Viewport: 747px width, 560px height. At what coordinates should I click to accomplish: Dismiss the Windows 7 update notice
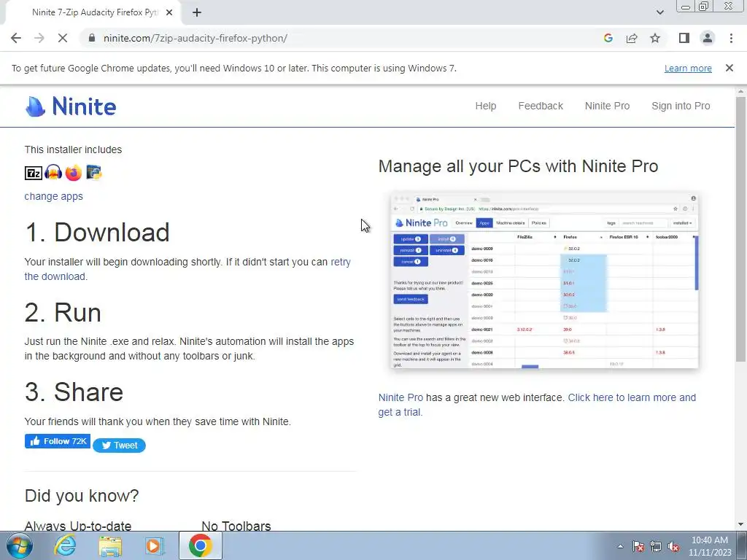729,68
